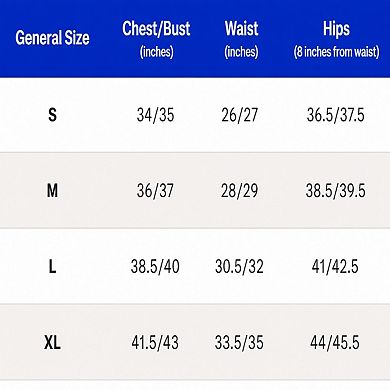Click waist value 33.5/35
The height and width of the screenshot is (390, 390).
point(239,342)
